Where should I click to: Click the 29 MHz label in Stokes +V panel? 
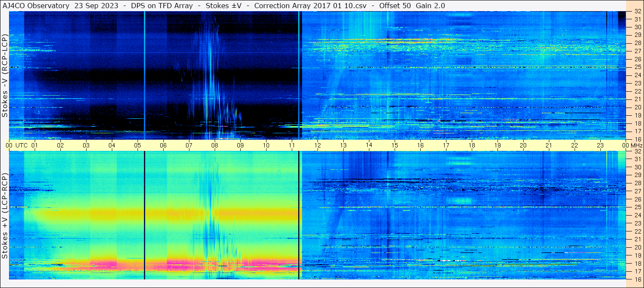pyautogui.click(x=638, y=175)
